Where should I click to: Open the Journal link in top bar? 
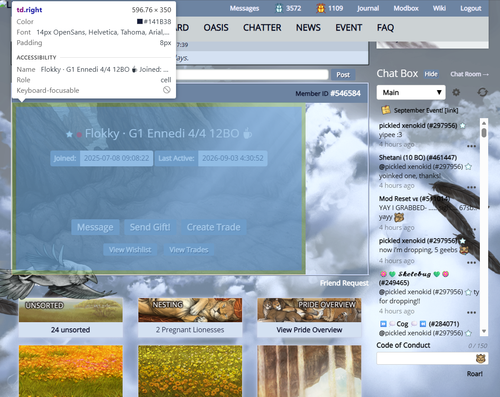click(368, 8)
